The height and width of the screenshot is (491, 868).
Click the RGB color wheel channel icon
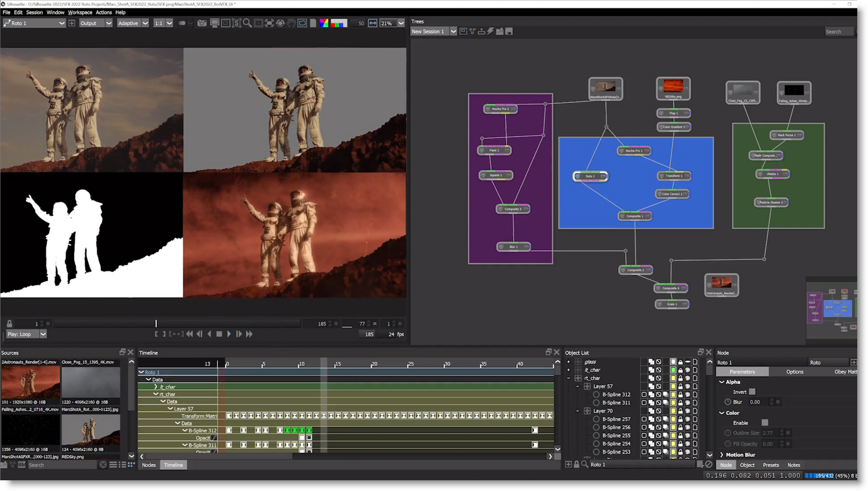pyautogui.click(x=324, y=23)
